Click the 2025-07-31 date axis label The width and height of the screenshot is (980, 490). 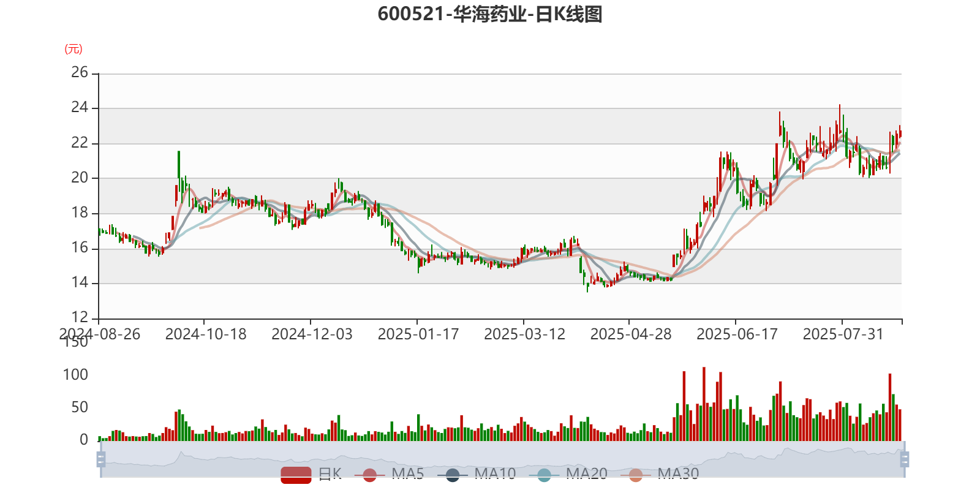pos(843,334)
